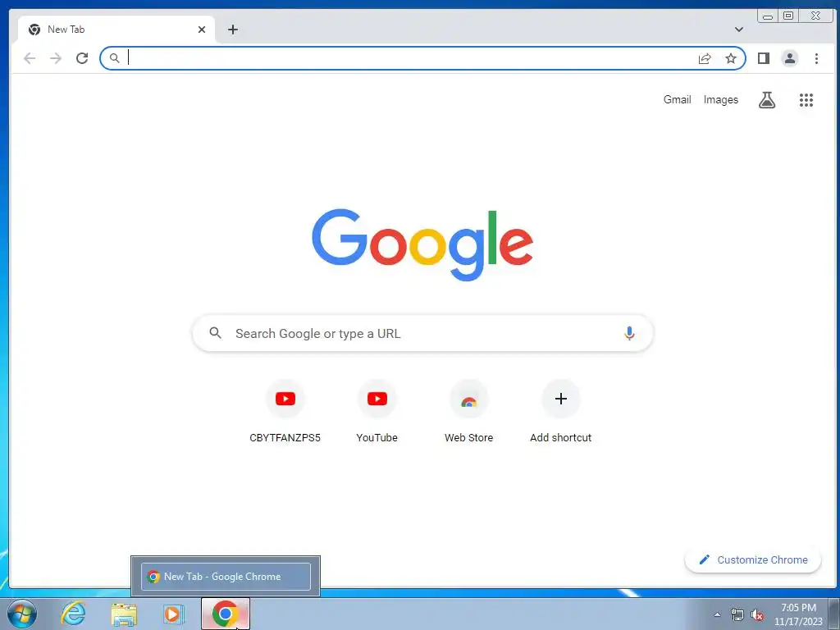Open the network tray icon
Image resolution: width=840 pixels, height=630 pixels.
[x=737, y=614]
